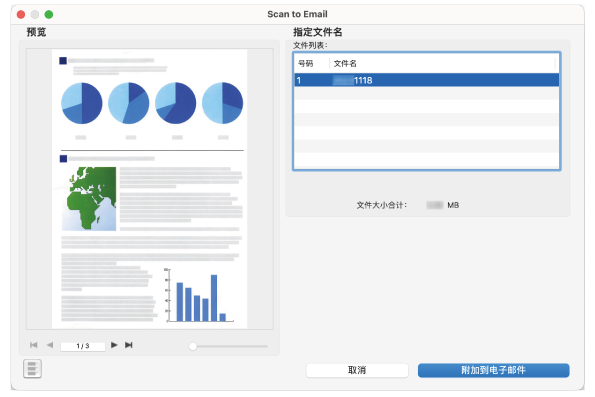Screen dimensions: 595x397
Task: Click the empty second row in file list
Action: (x=427, y=93)
